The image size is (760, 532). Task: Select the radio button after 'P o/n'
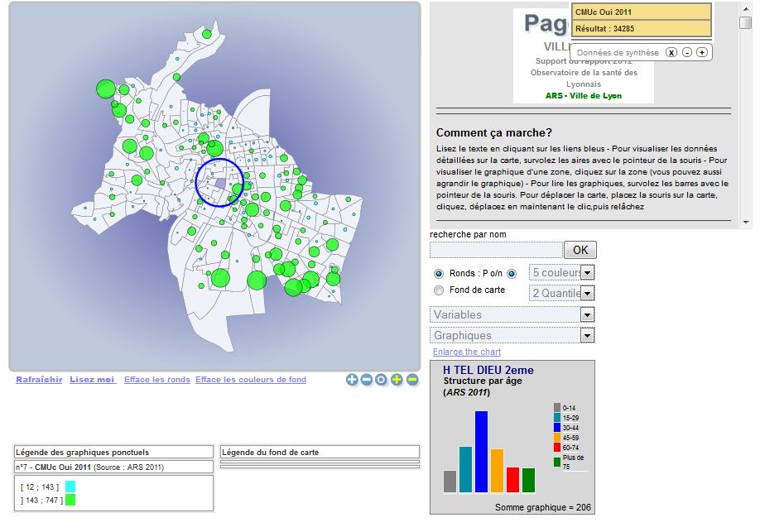point(512,274)
